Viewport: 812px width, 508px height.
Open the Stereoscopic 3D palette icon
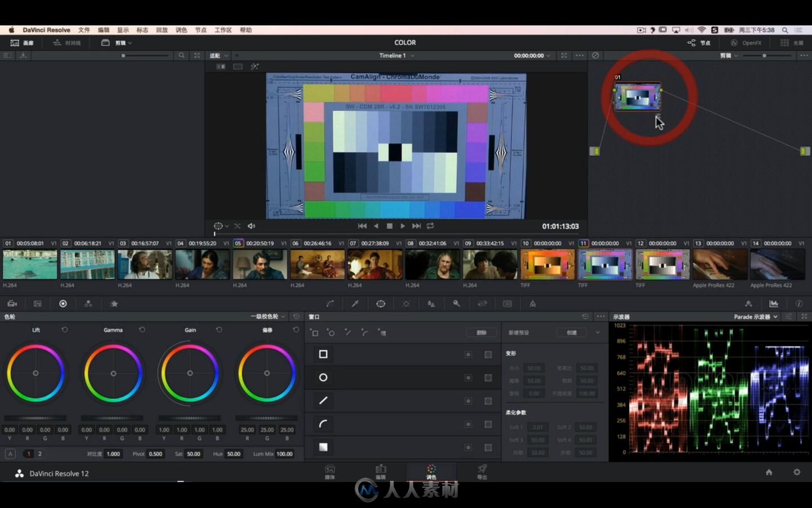coord(507,304)
